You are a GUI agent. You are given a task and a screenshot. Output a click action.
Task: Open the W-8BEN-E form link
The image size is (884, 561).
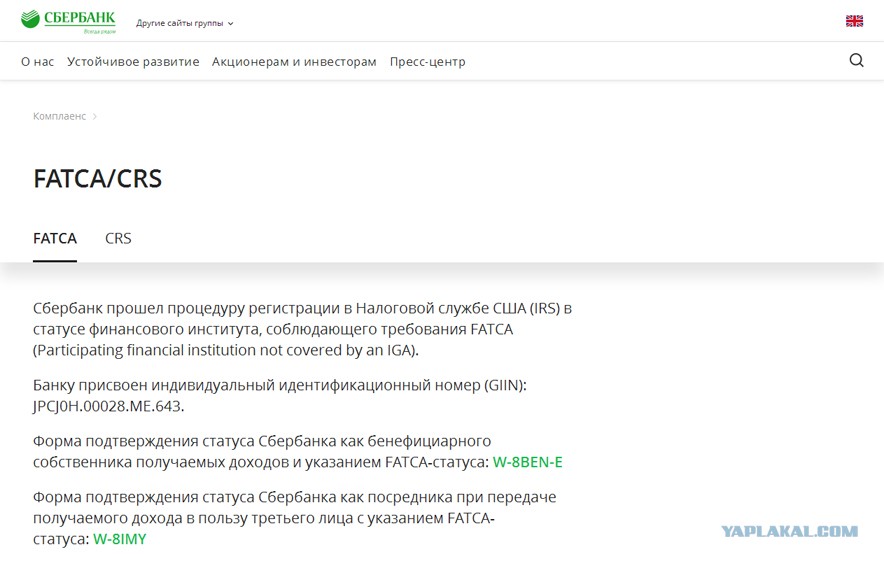tap(527, 462)
